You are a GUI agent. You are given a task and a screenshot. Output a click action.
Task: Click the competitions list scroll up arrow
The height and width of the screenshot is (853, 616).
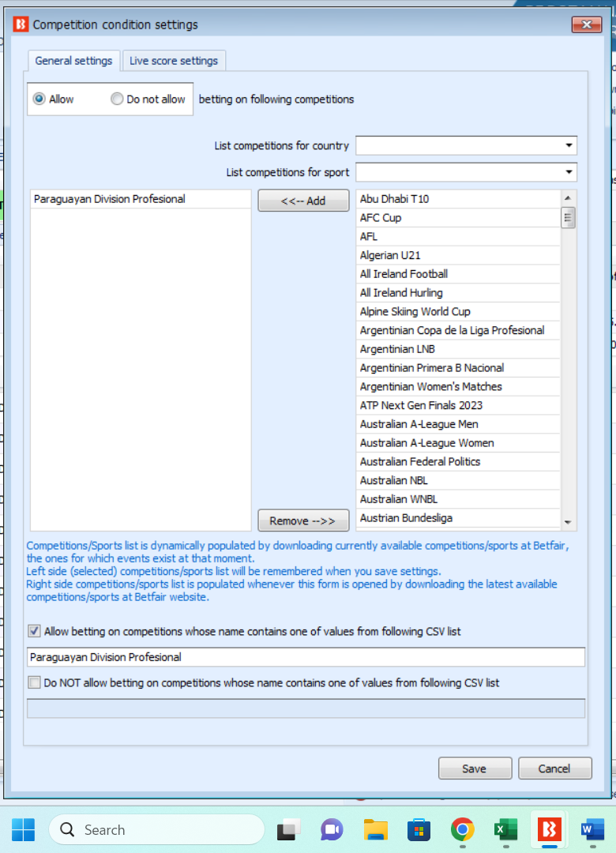pyautogui.click(x=568, y=198)
